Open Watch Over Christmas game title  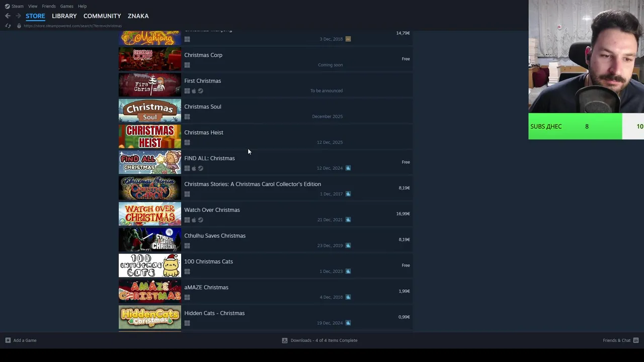tap(212, 210)
